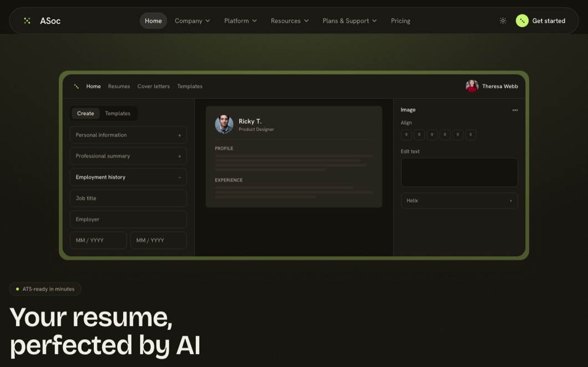Click the Image panel title
Screen dimensions: 588x367
pos(408,110)
